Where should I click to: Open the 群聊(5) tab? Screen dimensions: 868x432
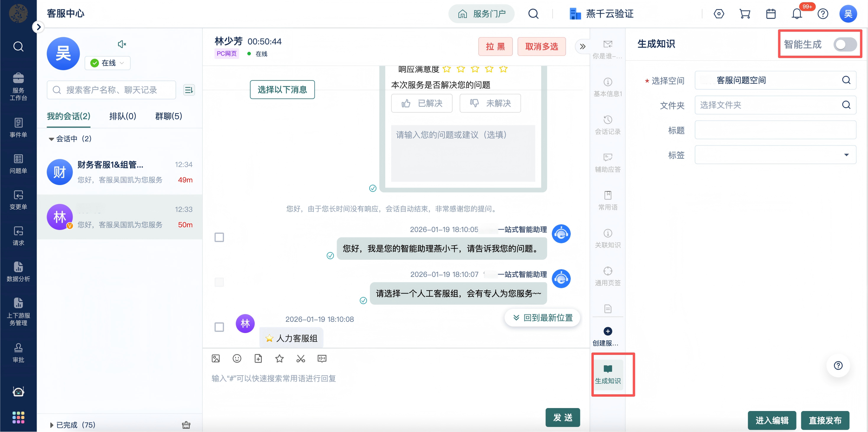coord(168,116)
